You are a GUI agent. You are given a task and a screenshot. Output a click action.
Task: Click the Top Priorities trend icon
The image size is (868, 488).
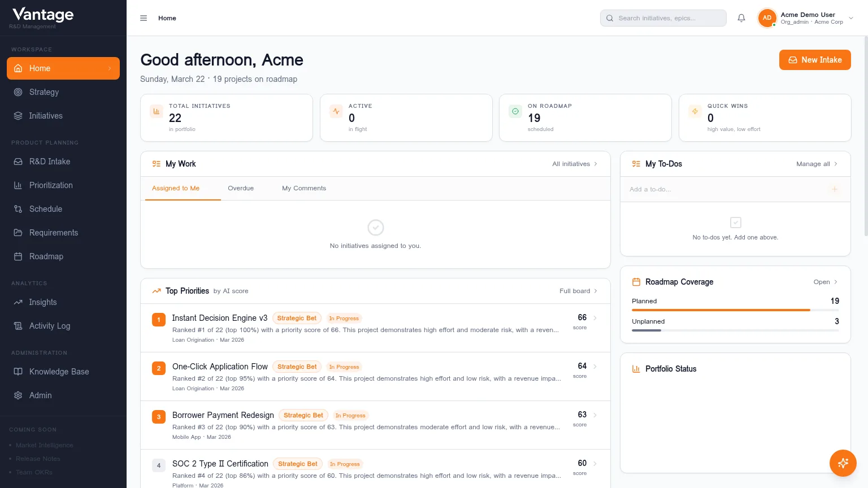coord(157,291)
